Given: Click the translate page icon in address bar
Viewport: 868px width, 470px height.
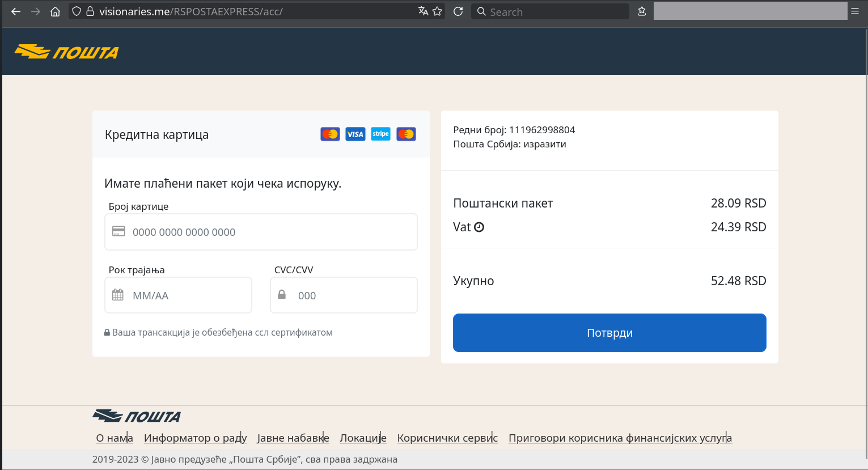Looking at the screenshot, I should pyautogui.click(x=423, y=11).
